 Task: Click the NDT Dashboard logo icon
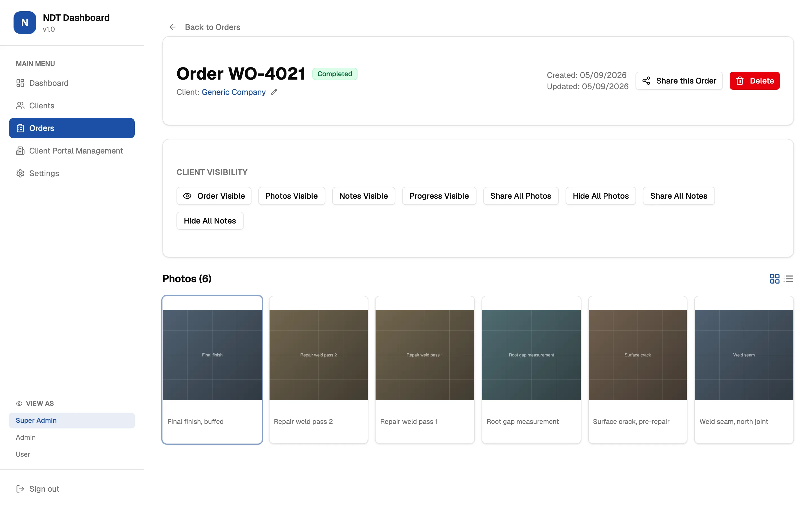(25, 23)
